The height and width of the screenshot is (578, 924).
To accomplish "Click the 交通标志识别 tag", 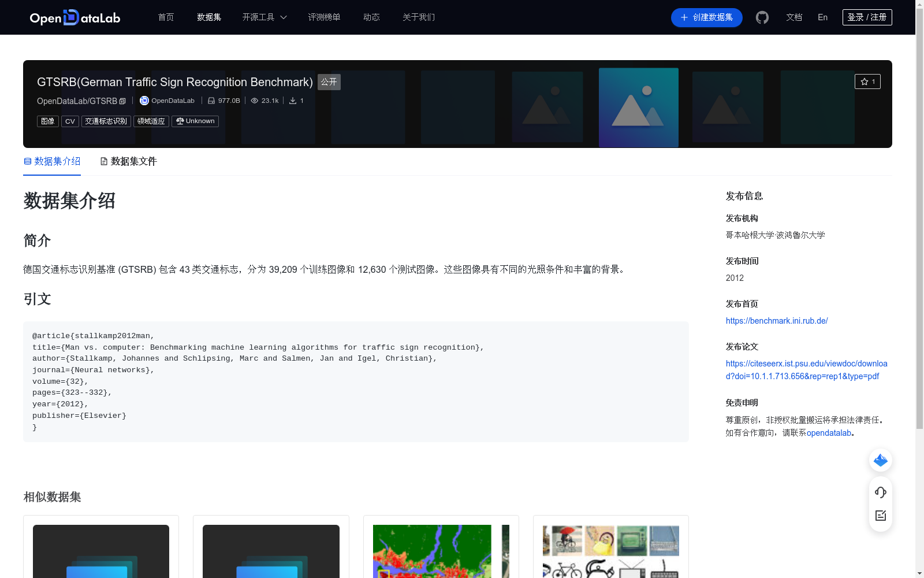I will (x=106, y=121).
